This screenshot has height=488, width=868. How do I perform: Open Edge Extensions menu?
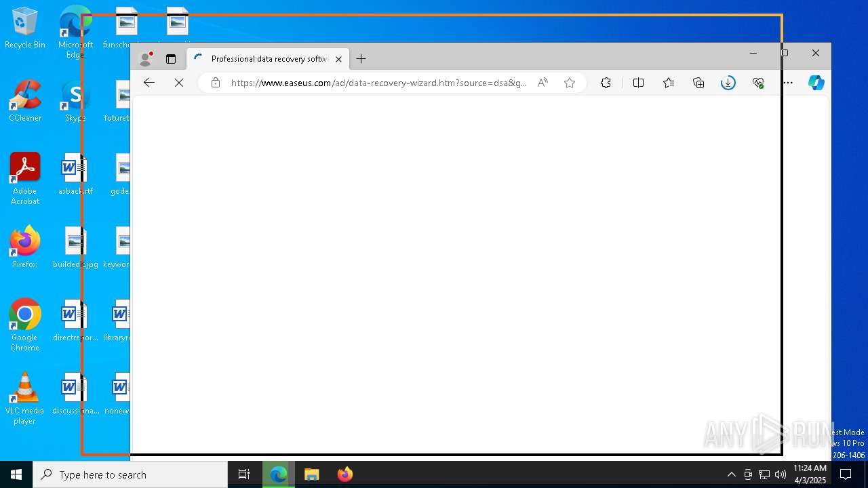click(x=606, y=83)
